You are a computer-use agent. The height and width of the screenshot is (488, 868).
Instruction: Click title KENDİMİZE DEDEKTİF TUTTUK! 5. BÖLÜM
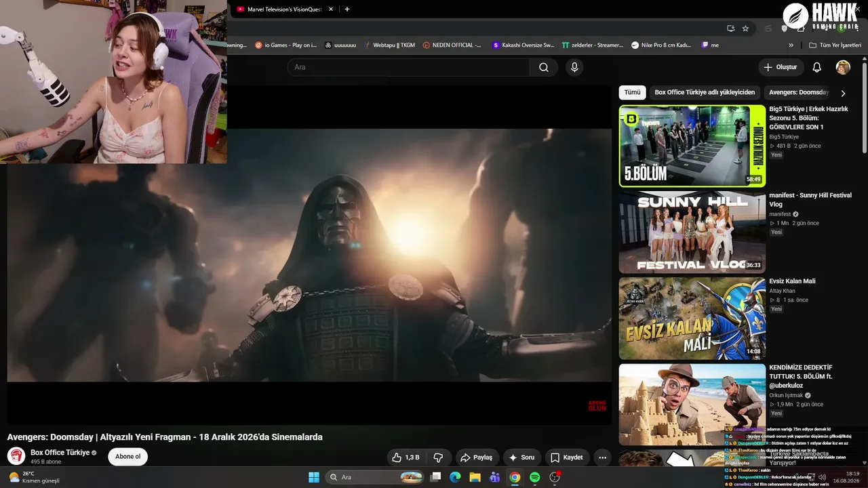click(801, 376)
